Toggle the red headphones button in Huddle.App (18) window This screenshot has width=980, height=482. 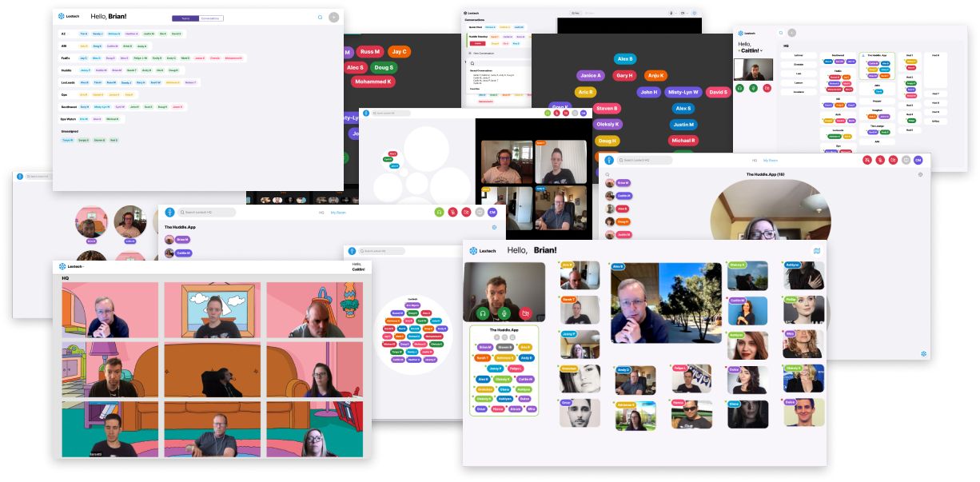(867, 160)
